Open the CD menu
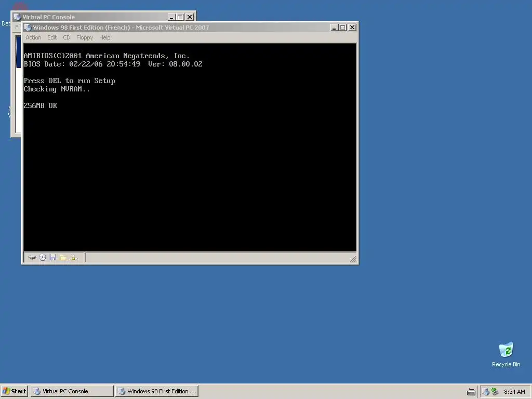The width and height of the screenshot is (532, 399). [x=66, y=37]
